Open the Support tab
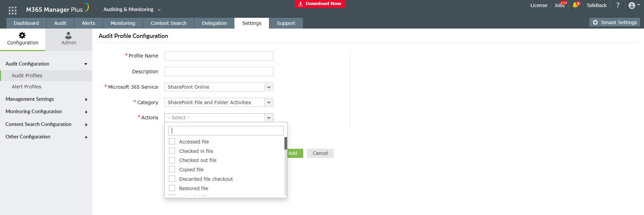This screenshot has width=644, height=215. click(x=286, y=23)
